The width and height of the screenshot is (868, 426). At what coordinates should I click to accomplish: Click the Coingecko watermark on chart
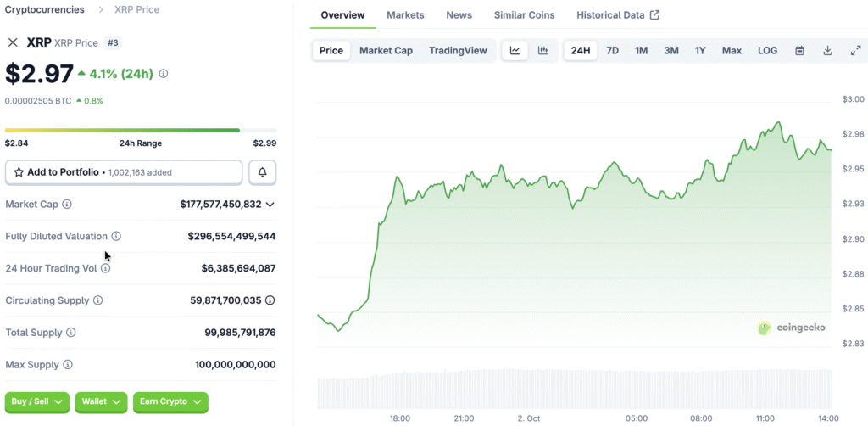pos(791,328)
